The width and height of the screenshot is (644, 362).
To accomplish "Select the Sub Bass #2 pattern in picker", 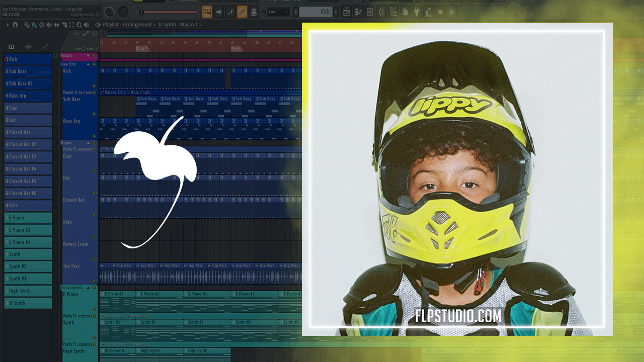I will click(x=28, y=83).
